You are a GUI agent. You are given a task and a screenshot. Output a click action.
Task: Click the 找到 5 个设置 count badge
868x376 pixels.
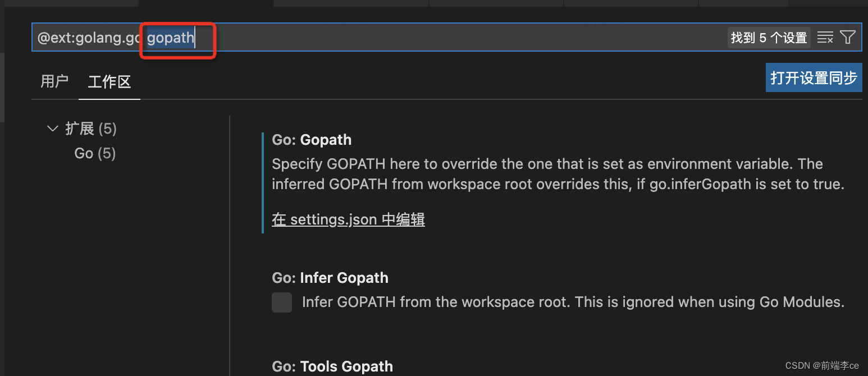[x=769, y=37]
